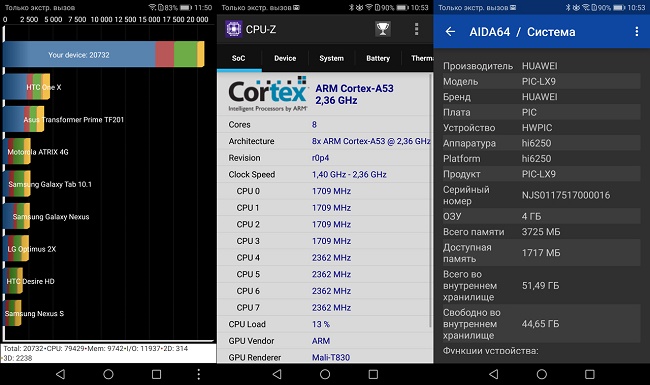This screenshot has height=385, width=650.
Task: Select Samsung Nexus S bar
Action: (12, 313)
